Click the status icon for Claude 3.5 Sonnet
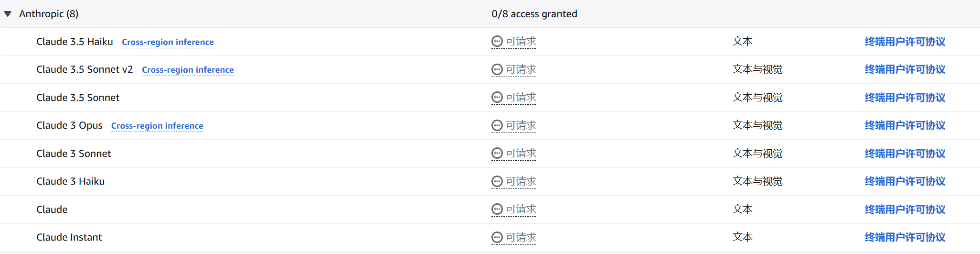Screen dimensions: 980x254 pos(497,98)
